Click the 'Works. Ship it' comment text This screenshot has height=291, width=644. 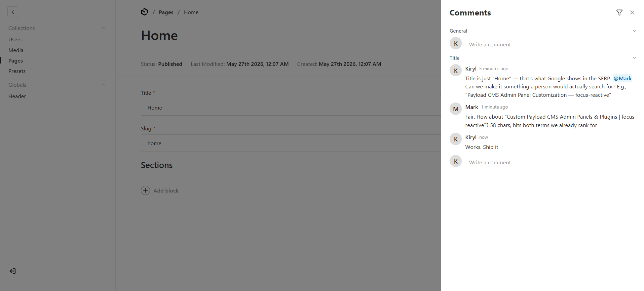click(482, 147)
